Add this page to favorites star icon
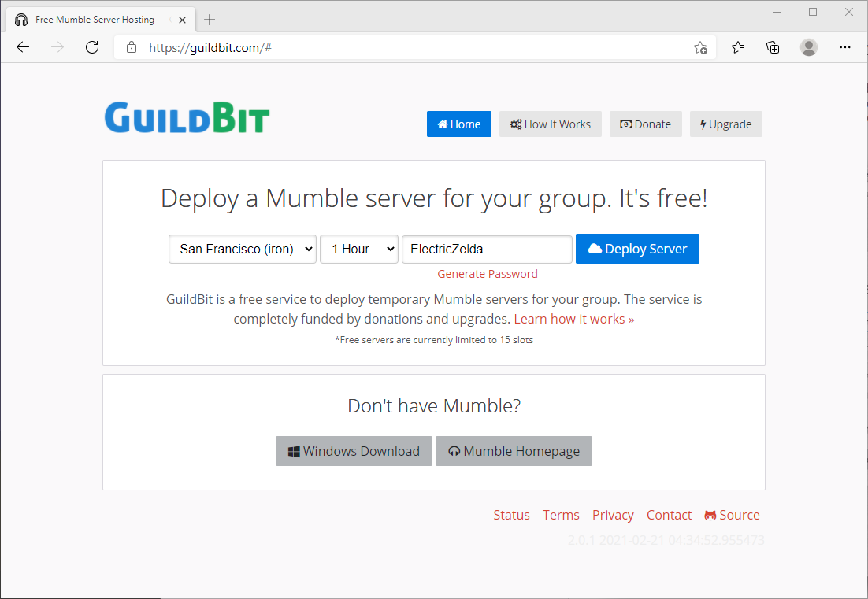 pyautogui.click(x=700, y=47)
